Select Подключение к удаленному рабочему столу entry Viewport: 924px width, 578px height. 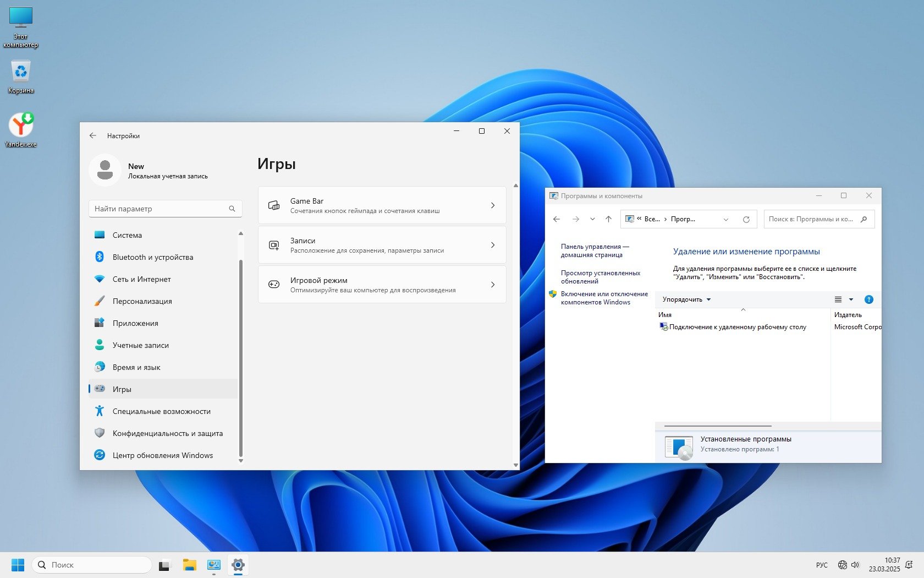[737, 327]
